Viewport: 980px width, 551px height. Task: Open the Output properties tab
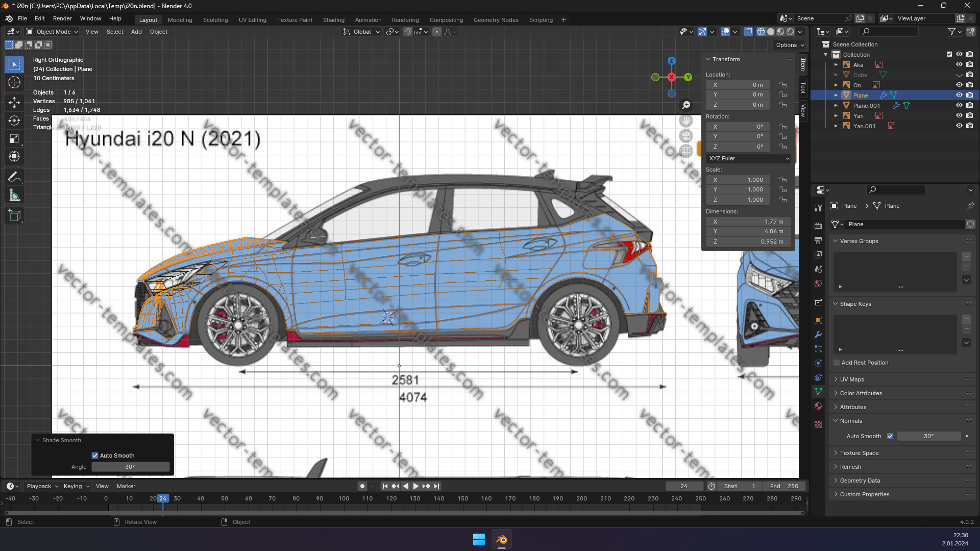tap(818, 240)
